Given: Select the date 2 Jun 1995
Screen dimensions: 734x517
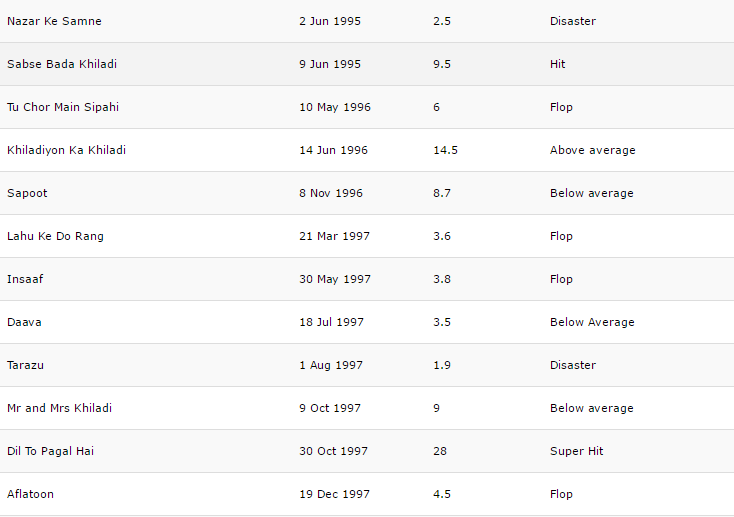Looking at the screenshot, I should coord(330,21).
